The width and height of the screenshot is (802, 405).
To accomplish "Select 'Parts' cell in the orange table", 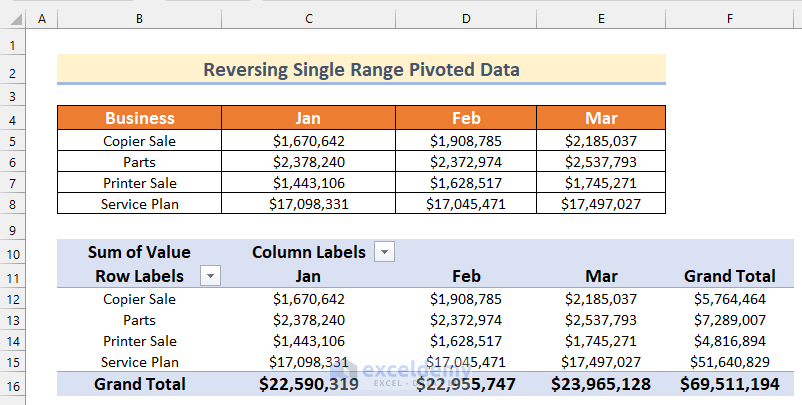I will (x=139, y=162).
